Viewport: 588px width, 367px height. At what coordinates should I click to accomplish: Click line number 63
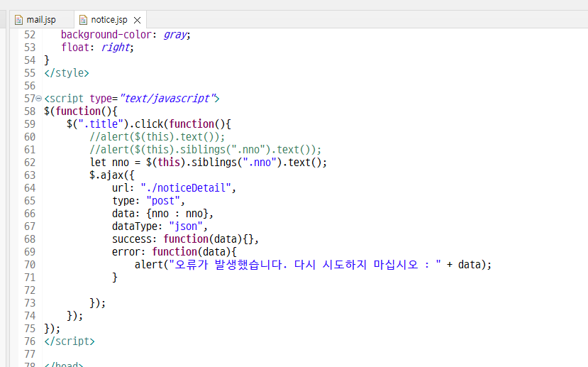30,175
